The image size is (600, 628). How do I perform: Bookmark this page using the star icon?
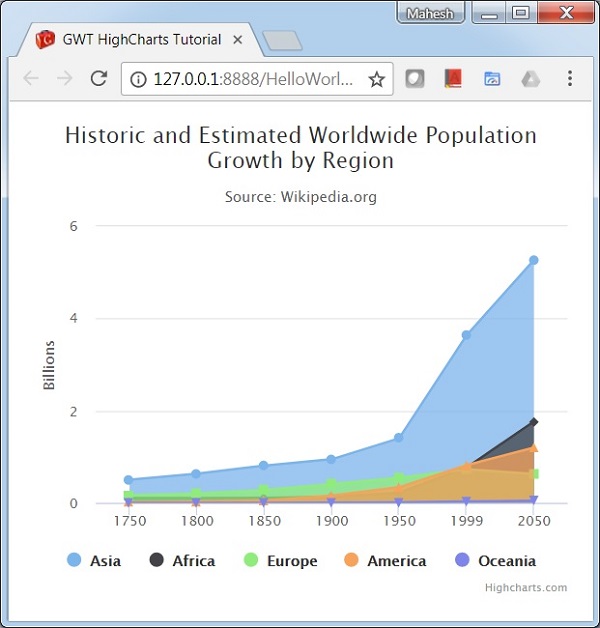pos(376,79)
